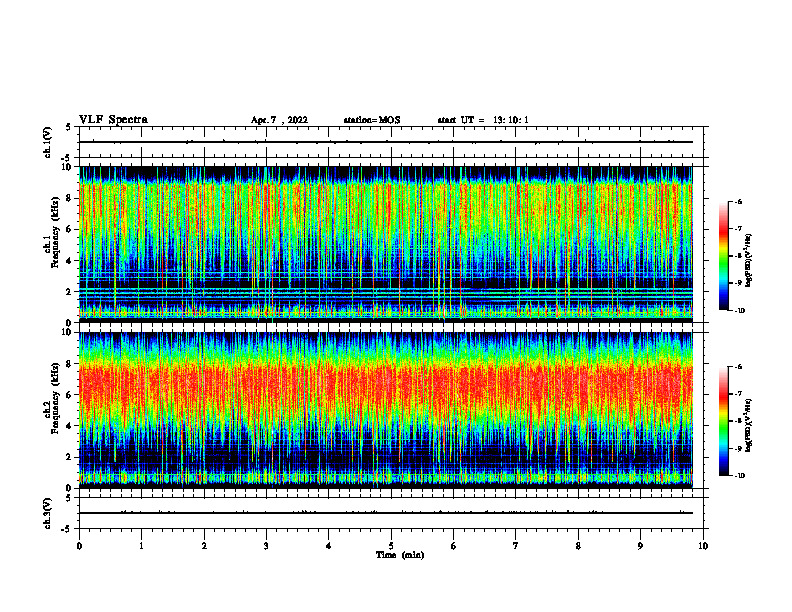
Task: Click the ch.2 spectrogram panel
Action: pyautogui.click(x=386, y=410)
